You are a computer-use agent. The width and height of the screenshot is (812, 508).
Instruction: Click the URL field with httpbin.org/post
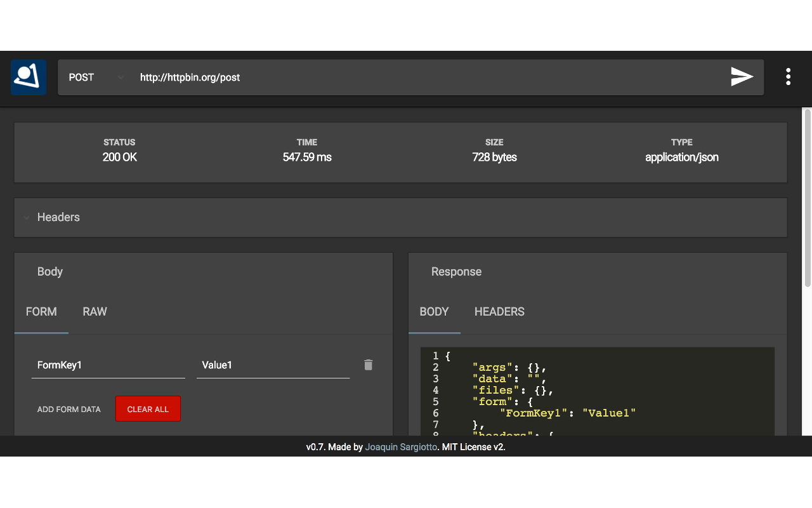click(419, 77)
